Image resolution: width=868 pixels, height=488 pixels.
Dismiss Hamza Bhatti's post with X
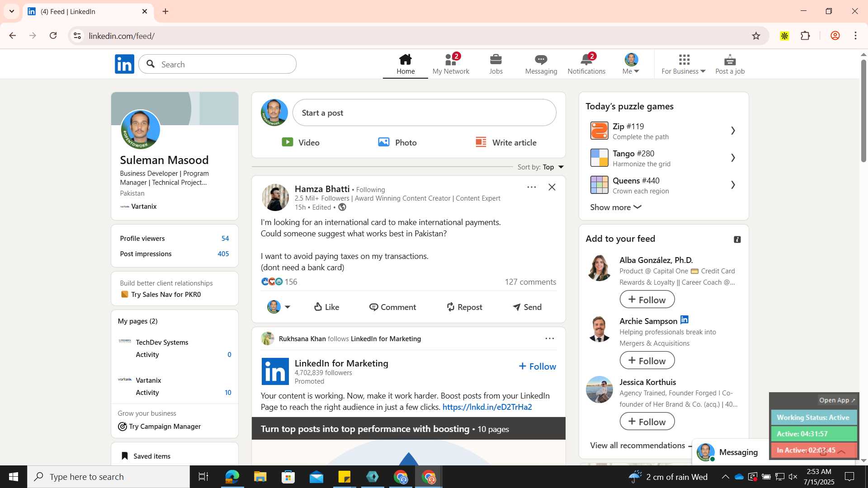[552, 187]
